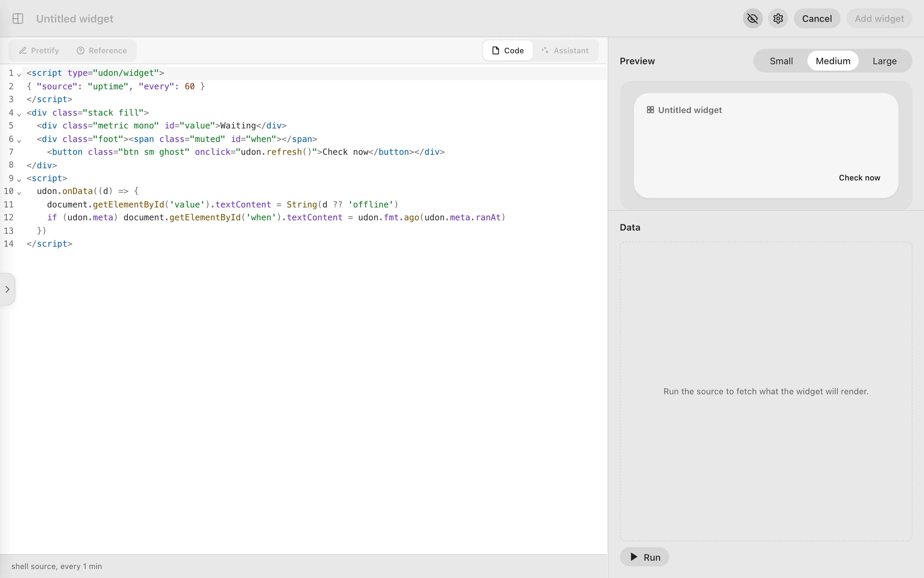Collapse code fold at line 4
This screenshot has width=924, height=578.
(x=19, y=114)
